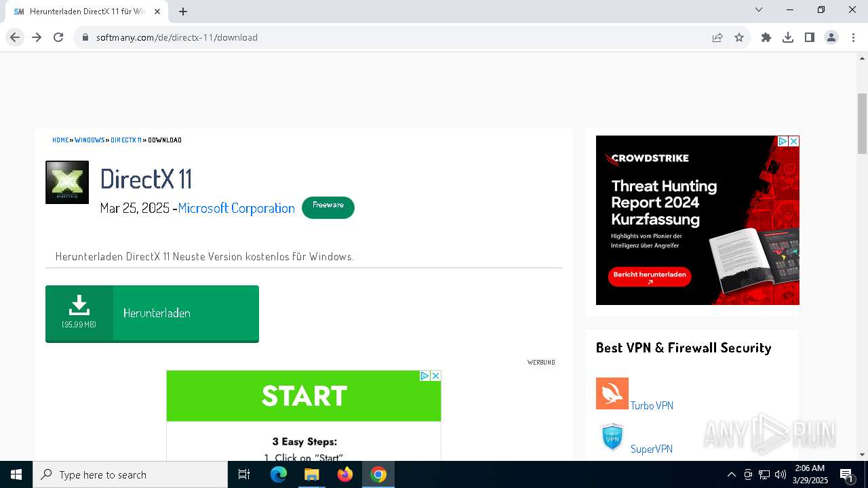
Task: Open Task View on the taskbar
Action: coord(244,474)
